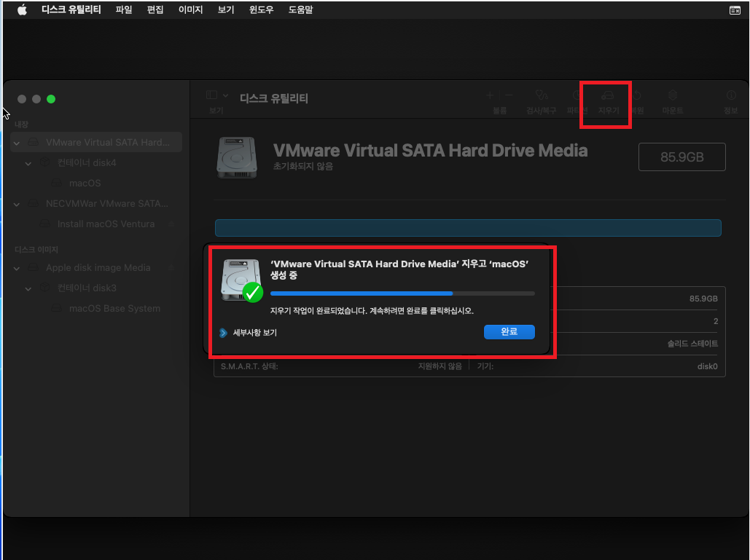Select the macOS volume in sidebar
Image resolution: width=750 pixels, height=560 pixels.
coord(85,183)
